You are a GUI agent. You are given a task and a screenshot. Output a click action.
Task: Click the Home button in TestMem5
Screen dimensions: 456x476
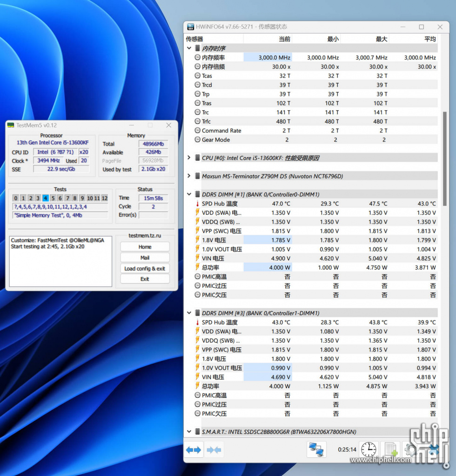click(145, 247)
